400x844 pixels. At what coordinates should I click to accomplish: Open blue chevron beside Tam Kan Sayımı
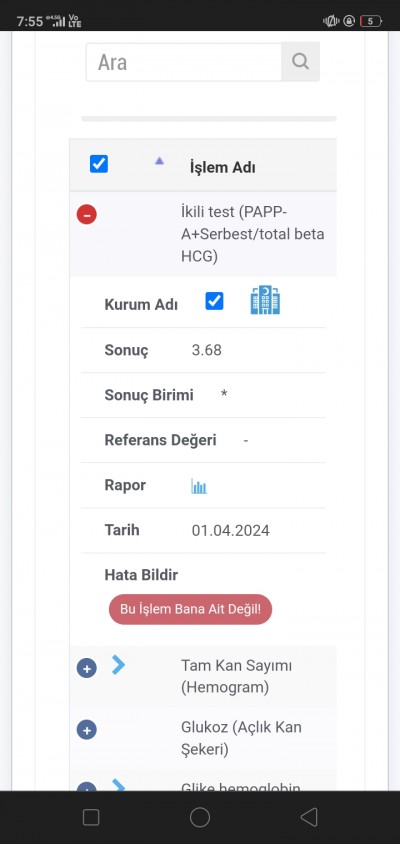point(118,665)
